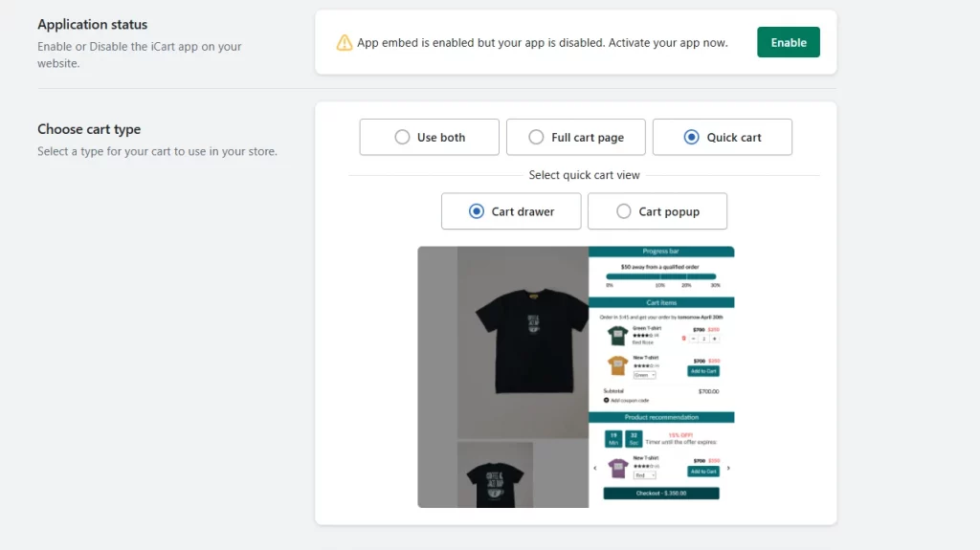
Task: Click 'Select a type for your cart' description
Action: pyautogui.click(x=157, y=151)
